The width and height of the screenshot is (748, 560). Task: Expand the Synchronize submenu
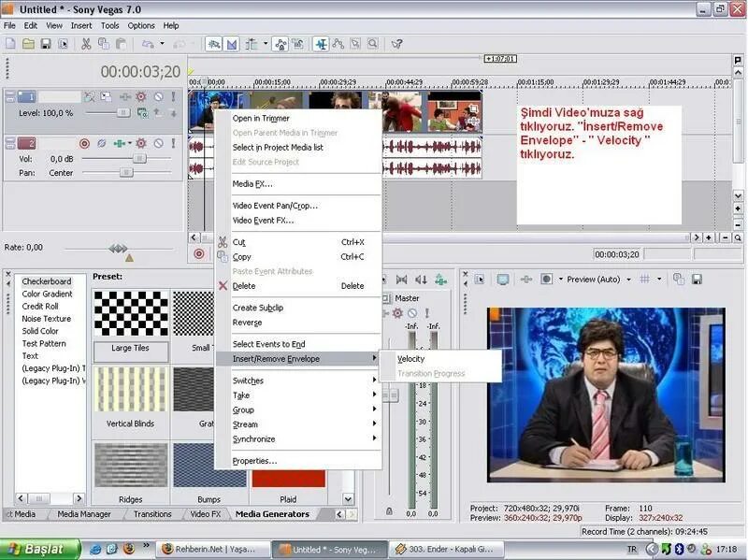pos(298,438)
